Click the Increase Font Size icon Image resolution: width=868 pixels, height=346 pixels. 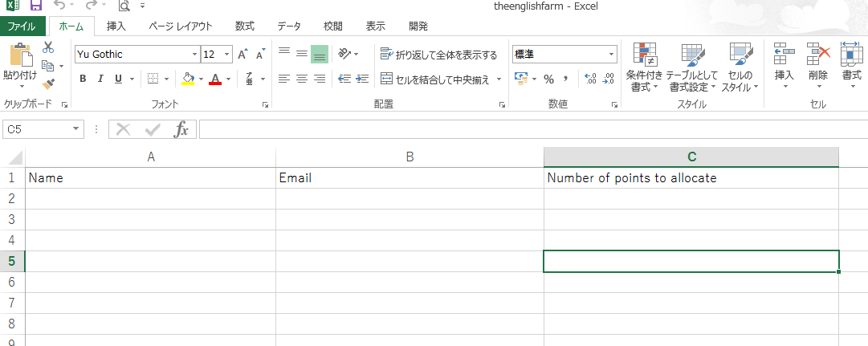(242, 55)
